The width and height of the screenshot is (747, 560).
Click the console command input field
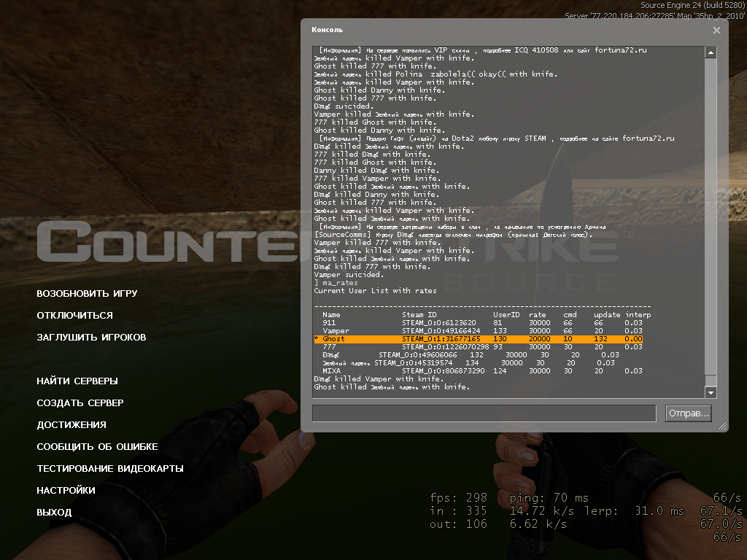pyautogui.click(x=484, y=413)
